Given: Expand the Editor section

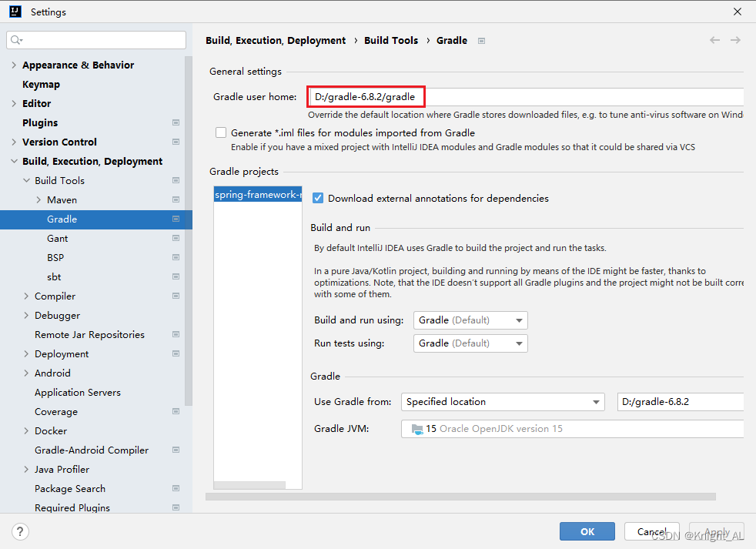Looking at the screenshot, I should (x=14, y=103).
